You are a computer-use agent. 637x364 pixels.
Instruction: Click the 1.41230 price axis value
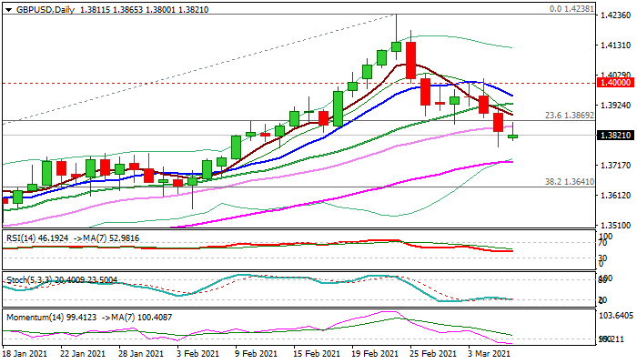[616, 44]
